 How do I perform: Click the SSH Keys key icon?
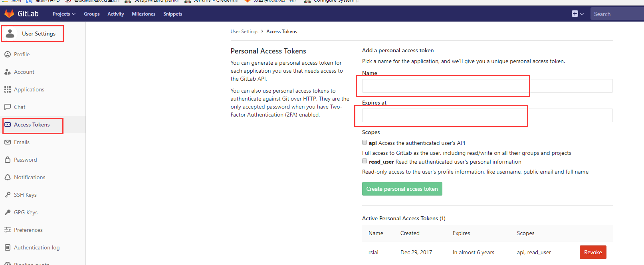pos(8,195)
